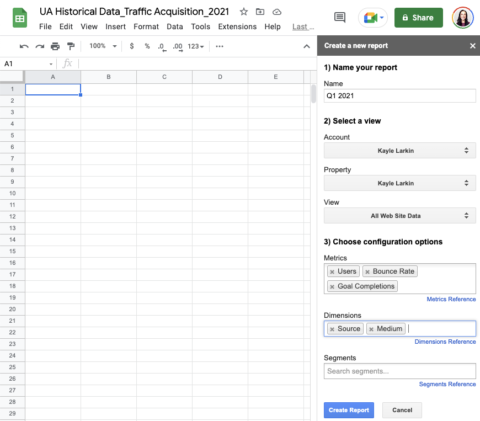
Task: Decrease decimal places
Action: (162, 47)
